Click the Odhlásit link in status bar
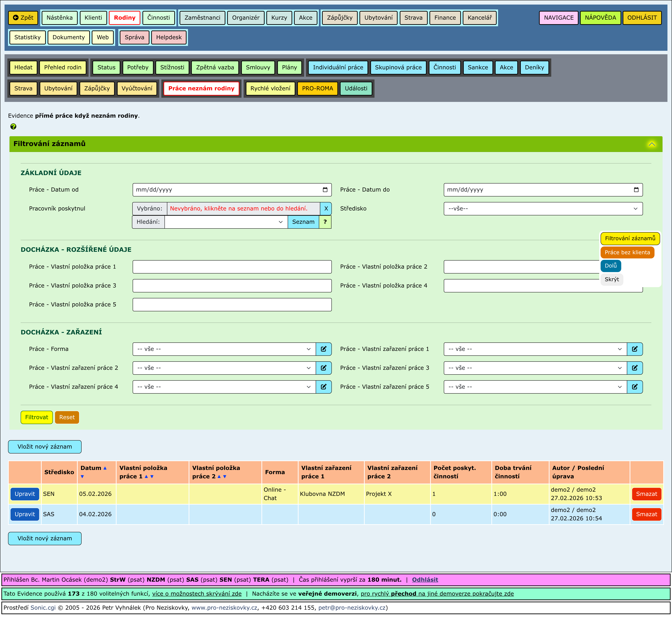672x624 pixels. pyautogui.click(x=425, y=580)
